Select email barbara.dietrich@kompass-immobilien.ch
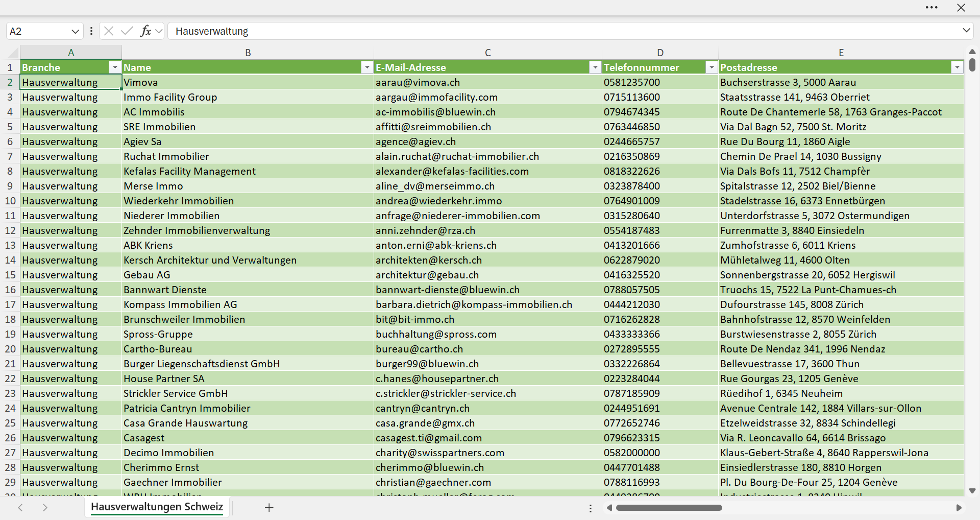 click(488, 304)
